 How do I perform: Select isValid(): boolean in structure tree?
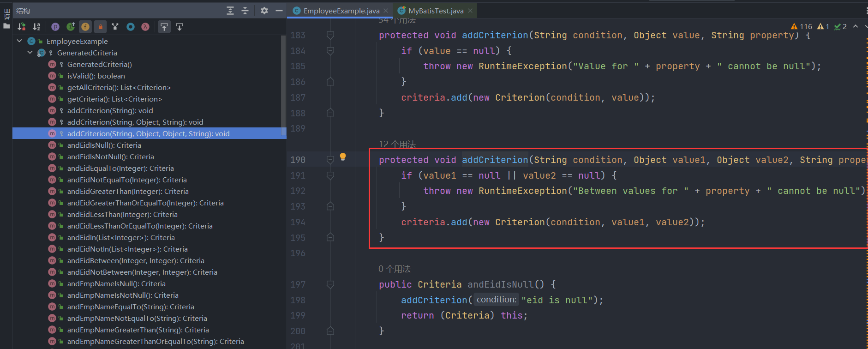tap(96, 76)
